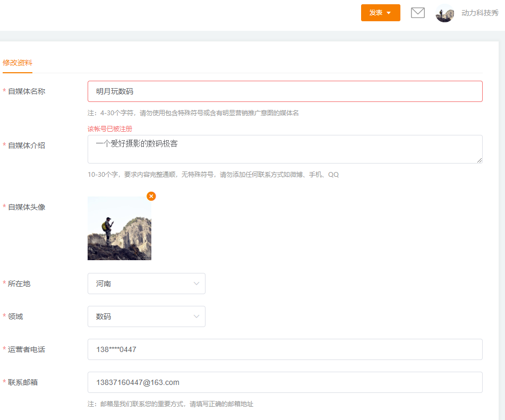505x420 pixels.
Task: Click the hiker avatar thumbnail image
Action: tap(119, 228)
